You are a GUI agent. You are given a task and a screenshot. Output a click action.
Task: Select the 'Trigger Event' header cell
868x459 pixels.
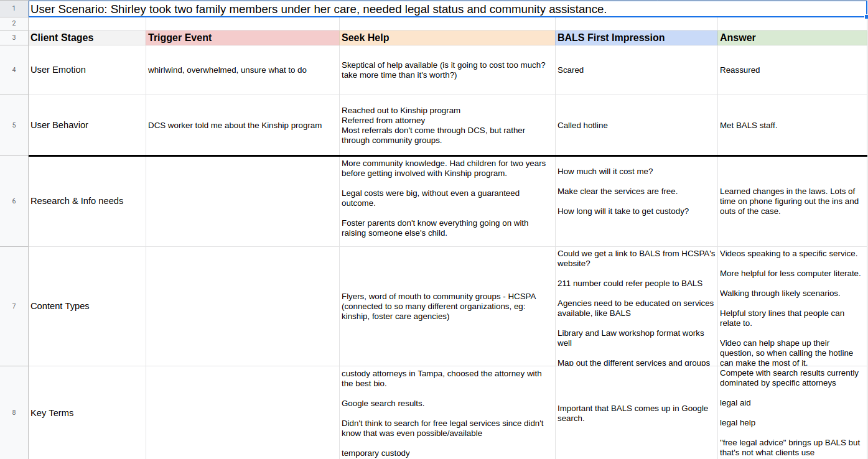[x=243, y=38]
